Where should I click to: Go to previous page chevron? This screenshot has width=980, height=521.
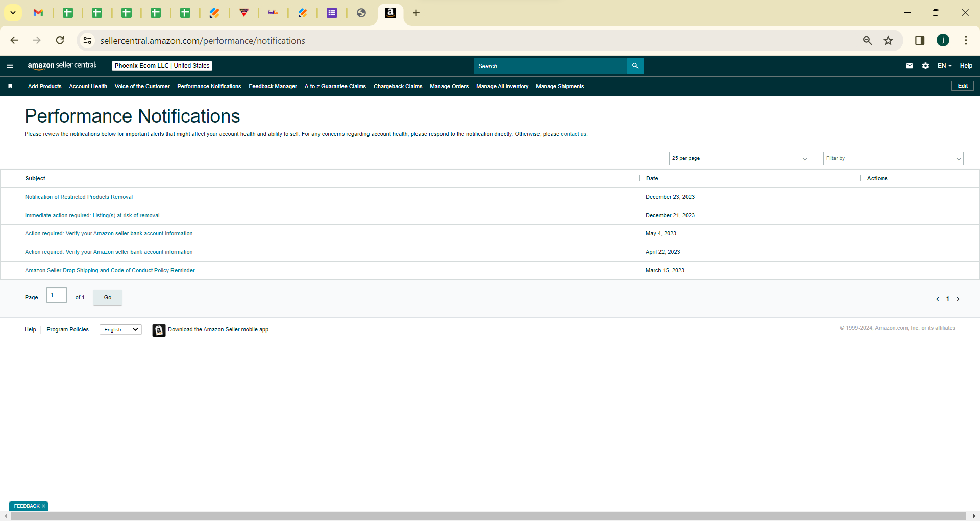pyautogui.click(x=937, y=299)
